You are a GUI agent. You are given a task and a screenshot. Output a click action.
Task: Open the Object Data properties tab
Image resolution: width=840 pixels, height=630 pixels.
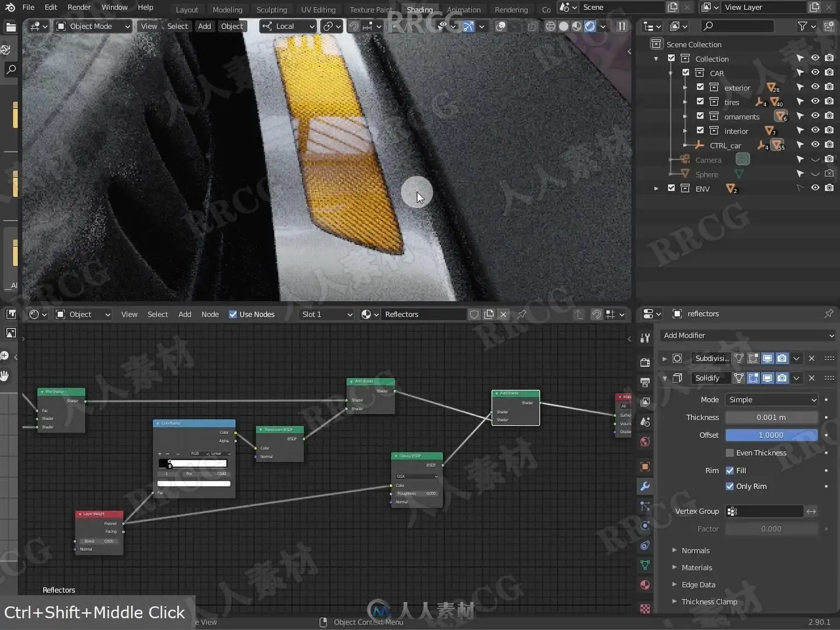tap(645, 565)
